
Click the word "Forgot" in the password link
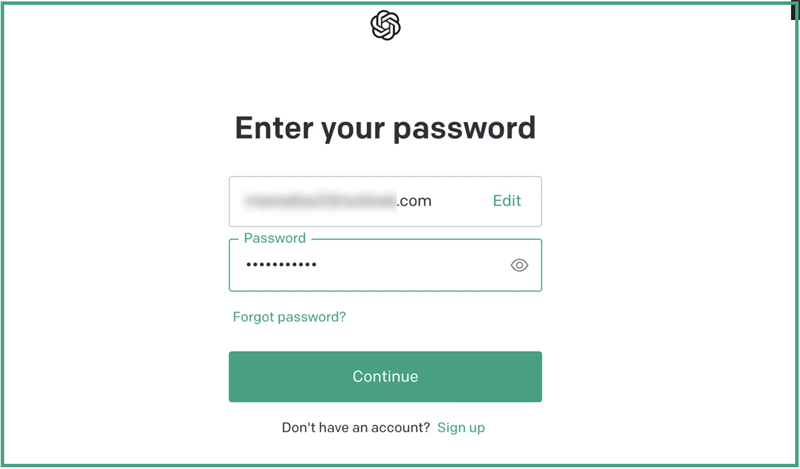(x=255, y=317)
